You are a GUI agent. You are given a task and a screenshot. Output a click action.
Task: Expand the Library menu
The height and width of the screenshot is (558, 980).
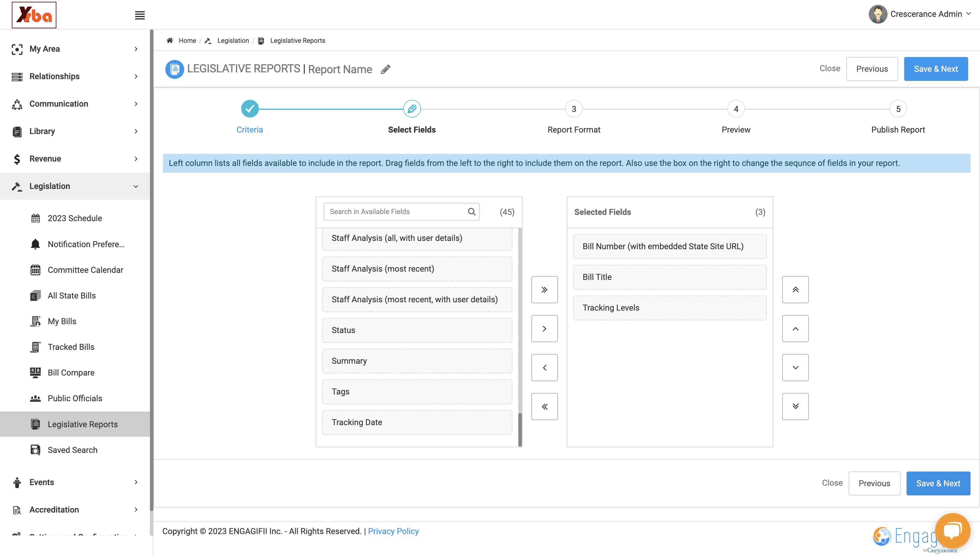(x=75, y=131)
